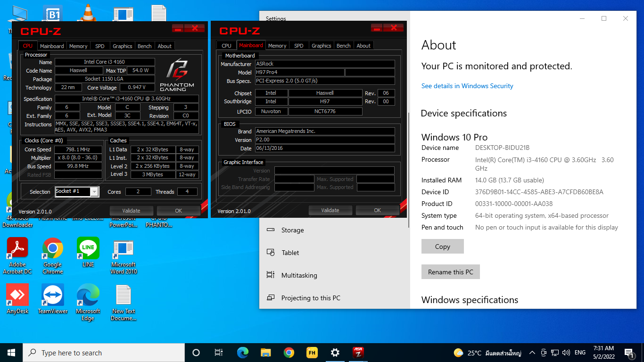Click the BIOS Date value 06/13/2016

click(x=325, y=148)
